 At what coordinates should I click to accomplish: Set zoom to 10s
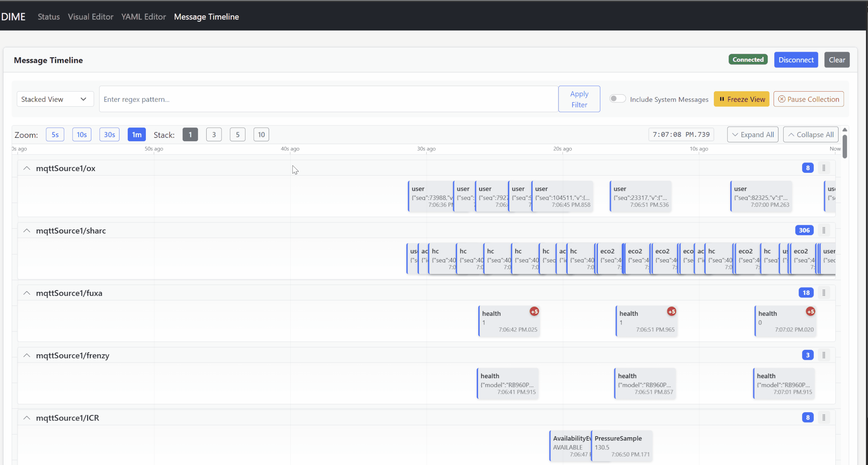(x=82, y=135)
